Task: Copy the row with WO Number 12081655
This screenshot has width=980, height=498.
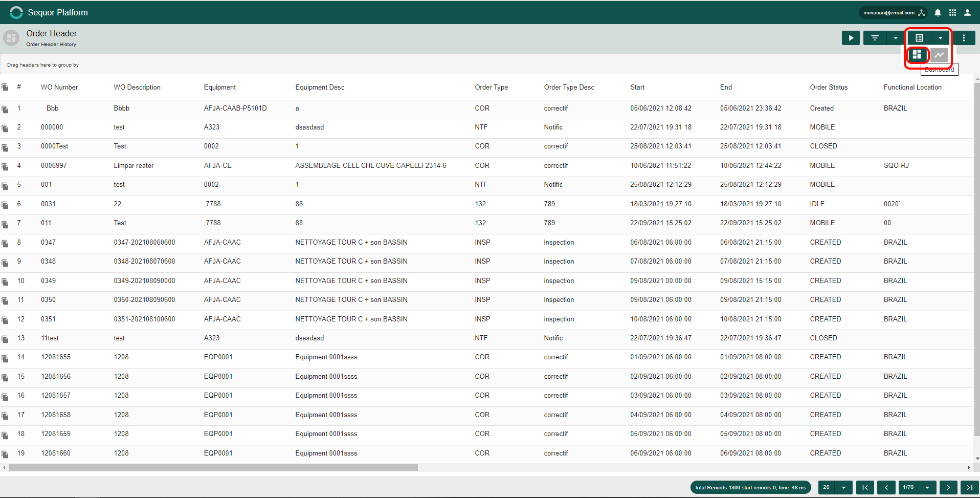Action: click(x=5, y=359)
